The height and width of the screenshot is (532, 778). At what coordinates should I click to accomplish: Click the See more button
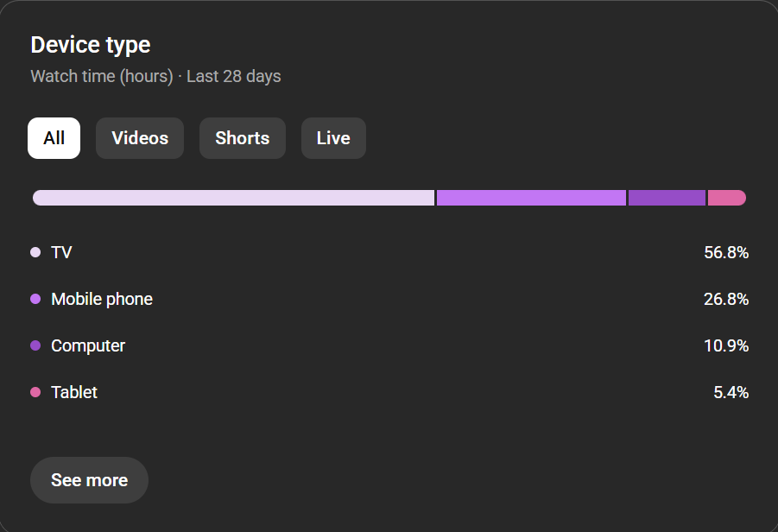tap(89, 480)
